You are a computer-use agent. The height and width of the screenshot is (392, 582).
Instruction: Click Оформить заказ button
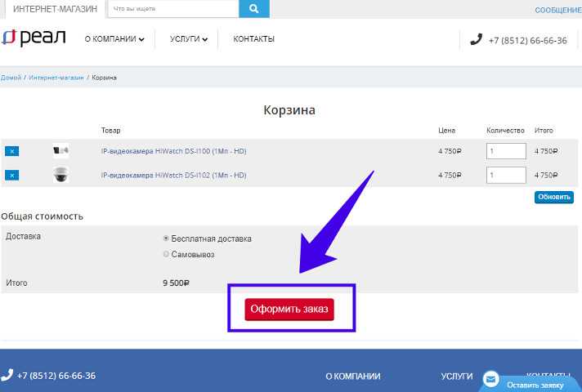[x=289, y=309]
